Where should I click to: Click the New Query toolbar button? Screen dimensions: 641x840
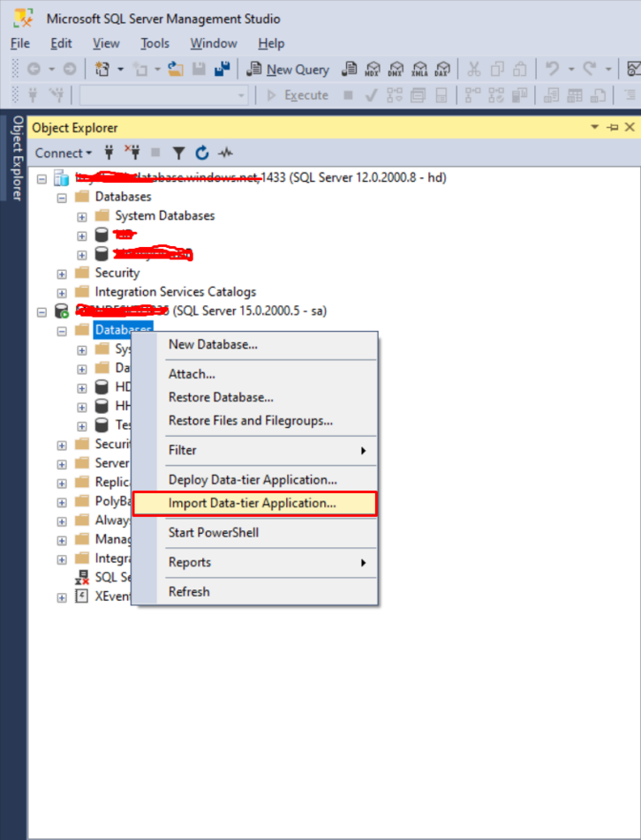click(x=288, y=69)
